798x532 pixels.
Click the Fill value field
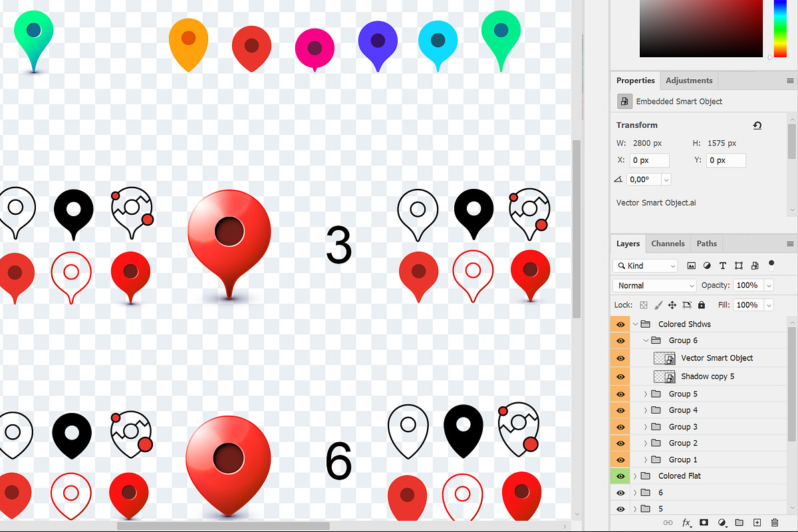(x=748, y=305)
